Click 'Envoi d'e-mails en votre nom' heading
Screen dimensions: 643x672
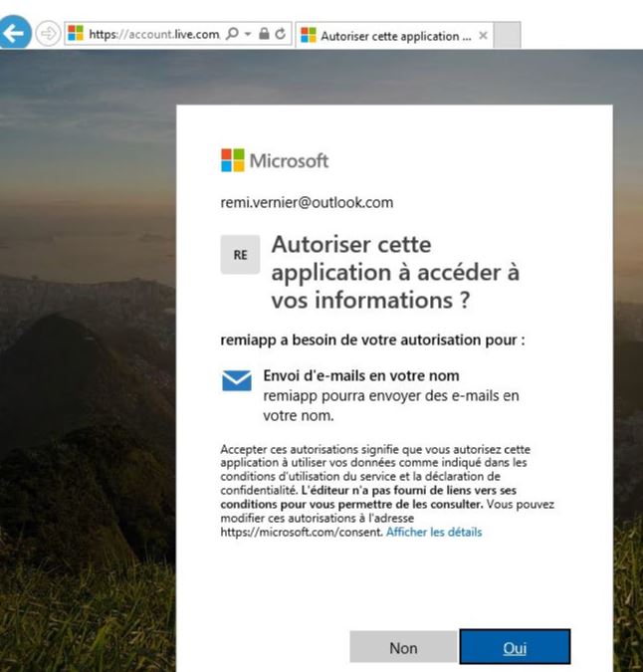pyautogui.click(x=361, y=376)
